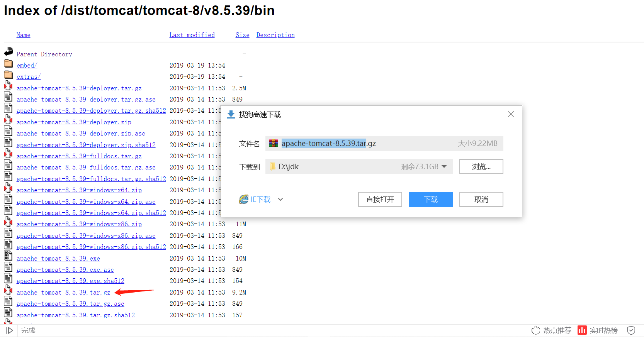644x337 pixels.
Task: Click the archive icon beside windows-x64.zip
Action: (x=8, y=188)
